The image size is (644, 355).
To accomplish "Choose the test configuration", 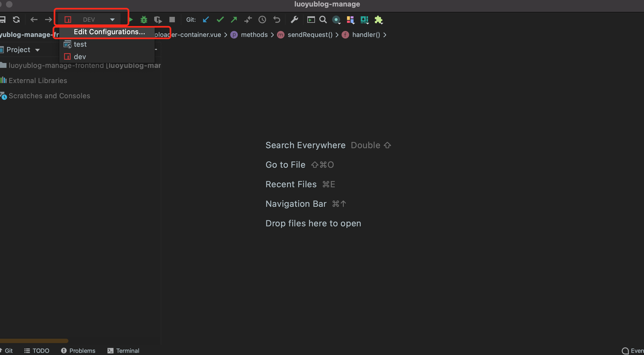I will [x=80, y=44].
